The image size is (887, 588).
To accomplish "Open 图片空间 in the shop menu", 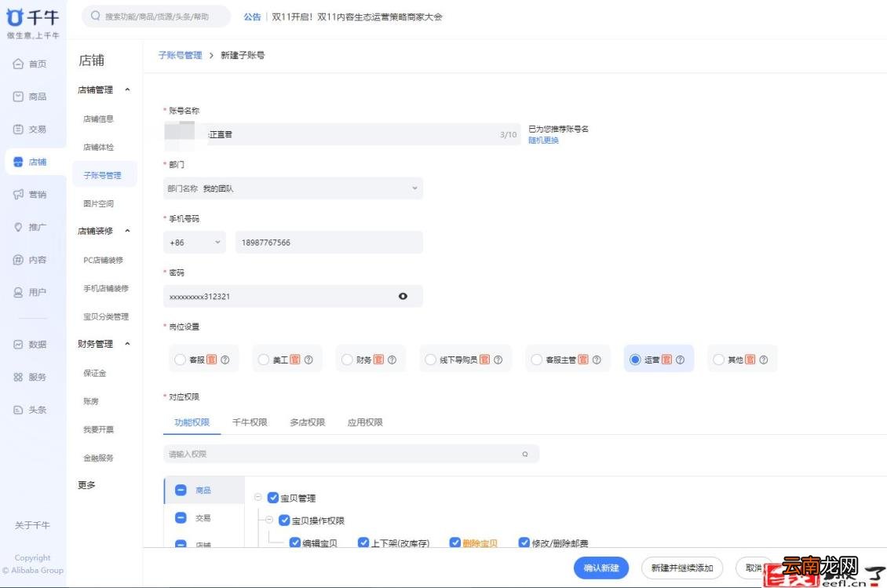I will pos(98,204).
